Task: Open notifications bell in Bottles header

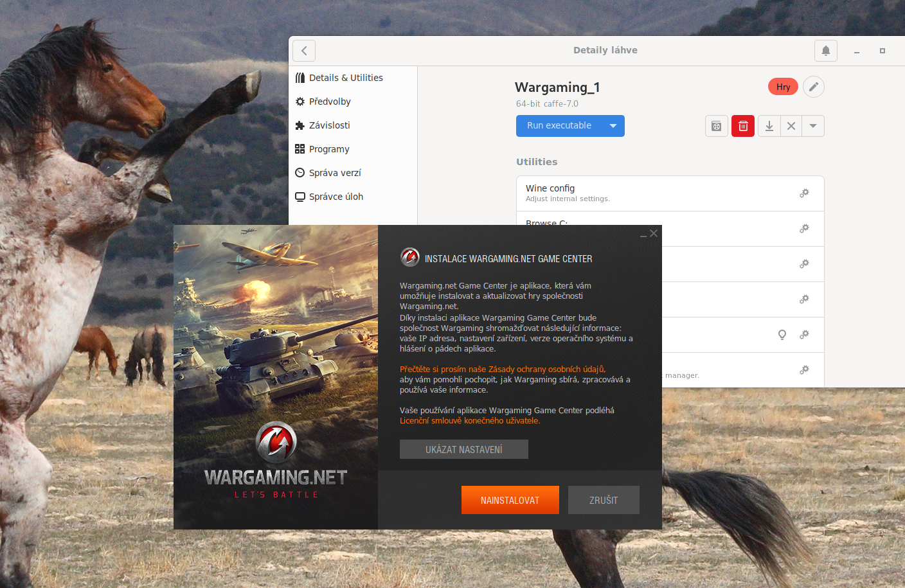Action: tap(826, 51)
